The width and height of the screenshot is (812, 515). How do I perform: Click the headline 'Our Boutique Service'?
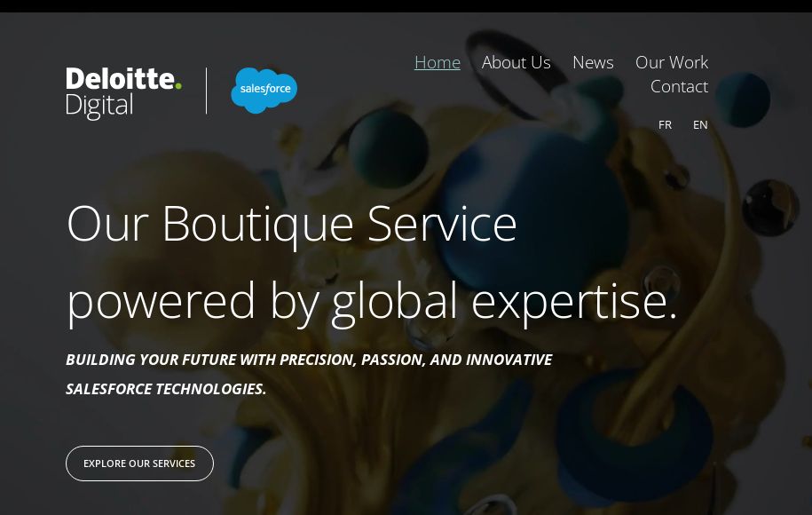(291, 222)
